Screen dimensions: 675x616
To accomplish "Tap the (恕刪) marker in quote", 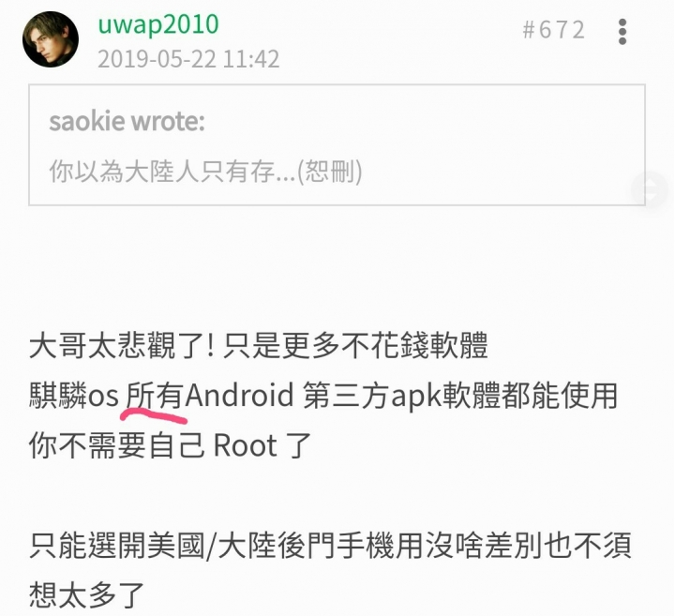I will point(330,172).
